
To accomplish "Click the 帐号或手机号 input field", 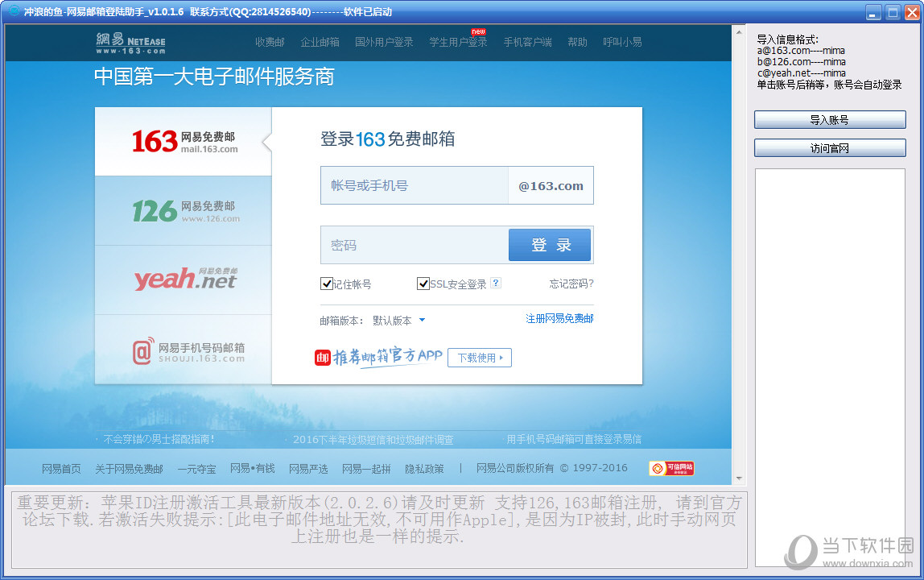I will 414,186.
